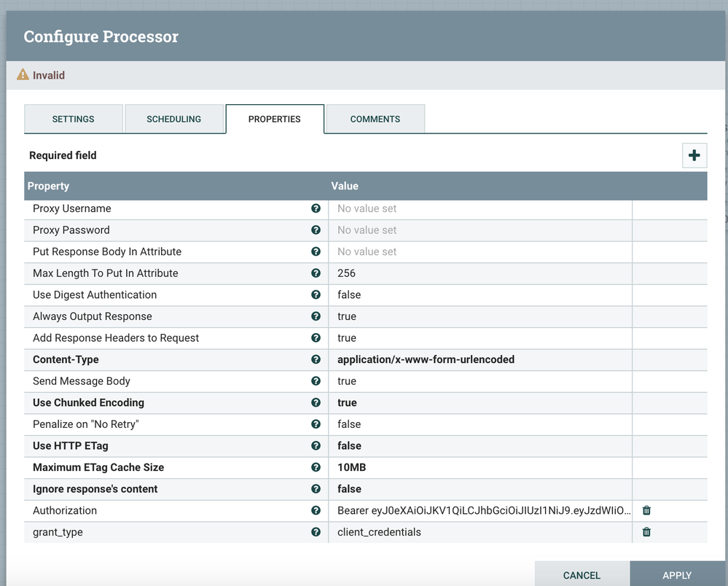728x586 pixels.
Task: Change Use HTTP ETag false value
Action: coord(480,446)
